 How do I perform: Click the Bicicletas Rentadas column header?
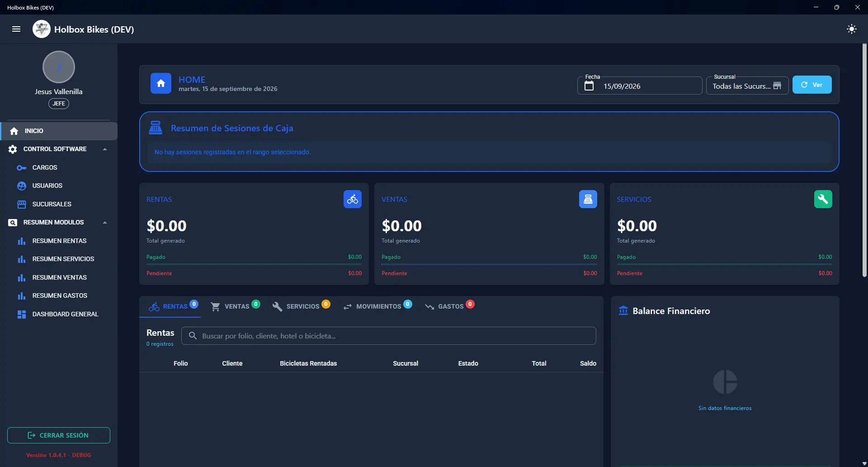pyautogui.click(x=308, y=363)
